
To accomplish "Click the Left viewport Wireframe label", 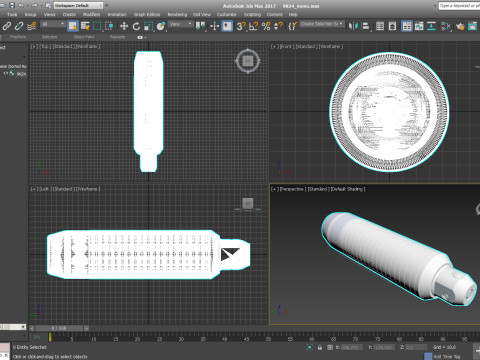I will tap(88, 189).
